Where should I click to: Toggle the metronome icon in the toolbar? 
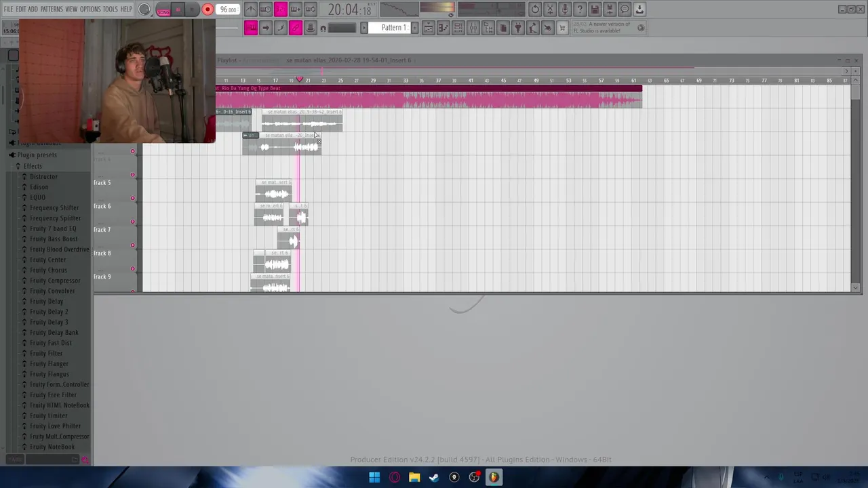[x=251, y=9]
